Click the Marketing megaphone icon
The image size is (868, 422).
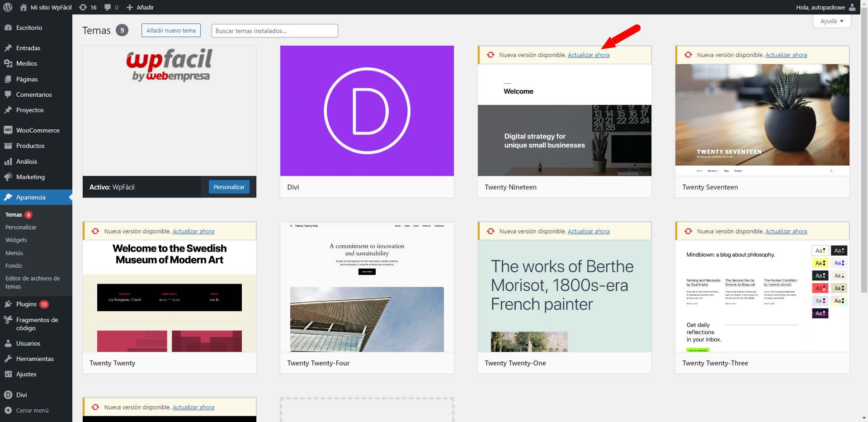coord(8,177)
